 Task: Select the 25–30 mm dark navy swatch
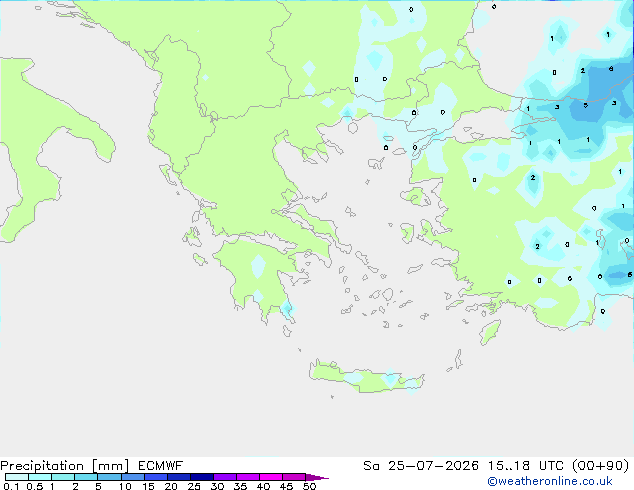(x=202, y=477)
